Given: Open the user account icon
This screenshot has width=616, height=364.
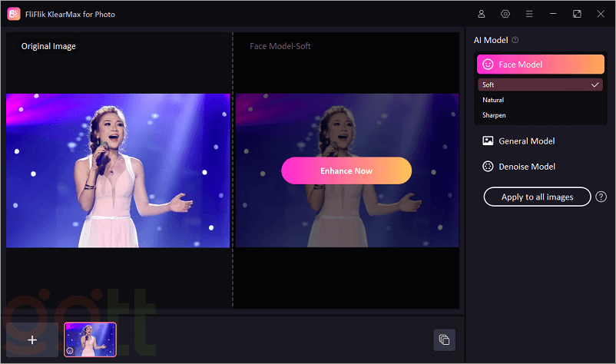Looking at the screenshot, I should pyautogui.click(x=482, y=14).
